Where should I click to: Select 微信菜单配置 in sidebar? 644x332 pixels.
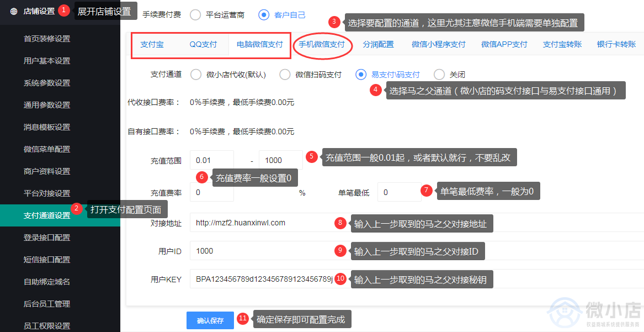(47, 149)
